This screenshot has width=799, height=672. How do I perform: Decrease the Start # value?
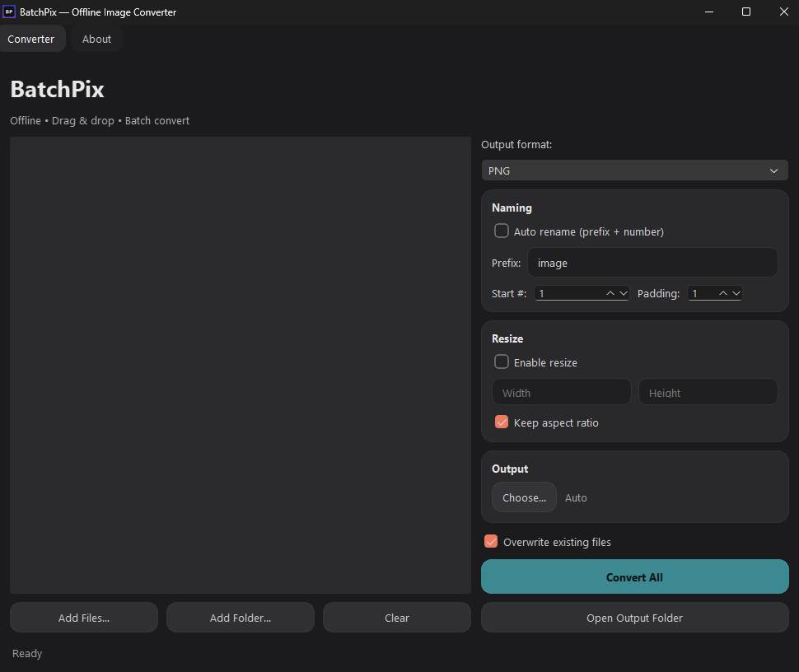pyautogui.click(x=624, y=293)
